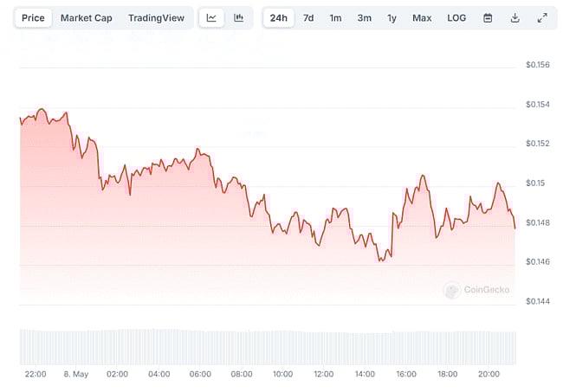Toggle LOG scale on chart

(456, 18)
